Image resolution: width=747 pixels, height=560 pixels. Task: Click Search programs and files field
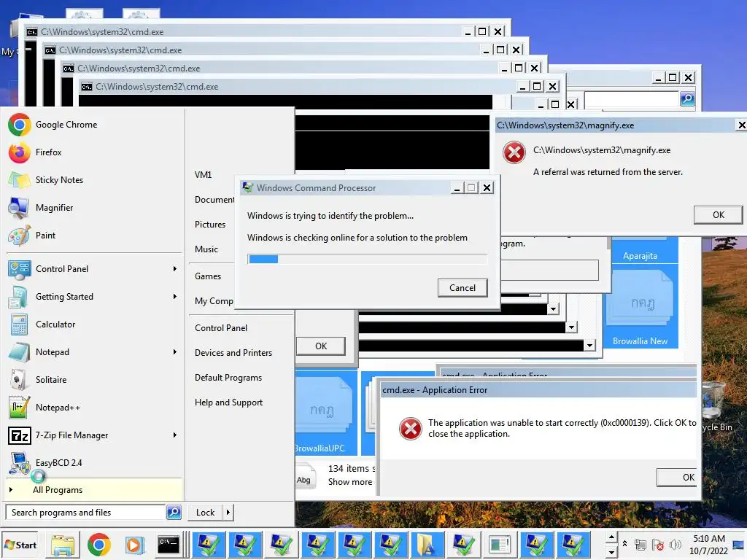click(x=86, y=513)
